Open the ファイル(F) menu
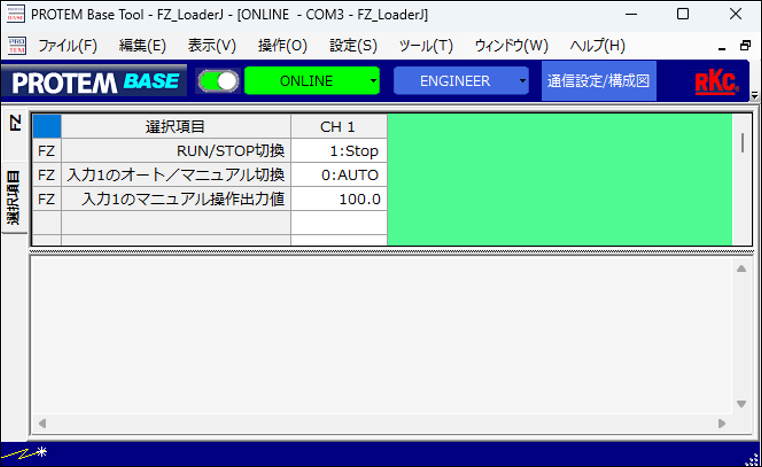The image size is (762, 467). (x=67, y=46)
